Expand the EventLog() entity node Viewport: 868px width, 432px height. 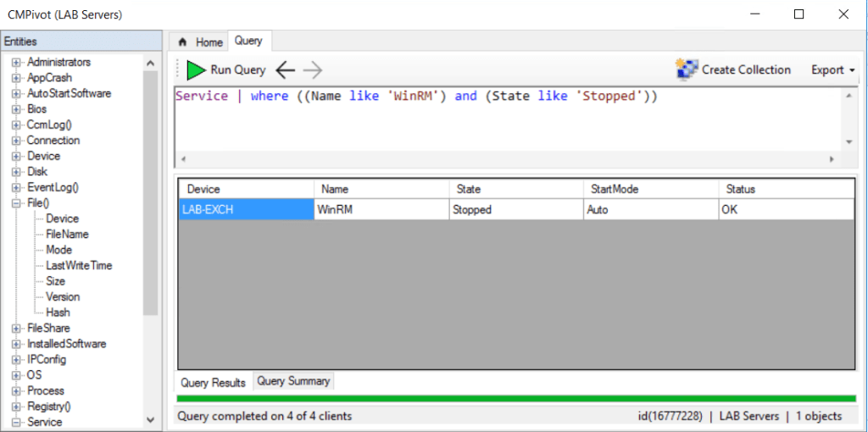pos(16,187)
